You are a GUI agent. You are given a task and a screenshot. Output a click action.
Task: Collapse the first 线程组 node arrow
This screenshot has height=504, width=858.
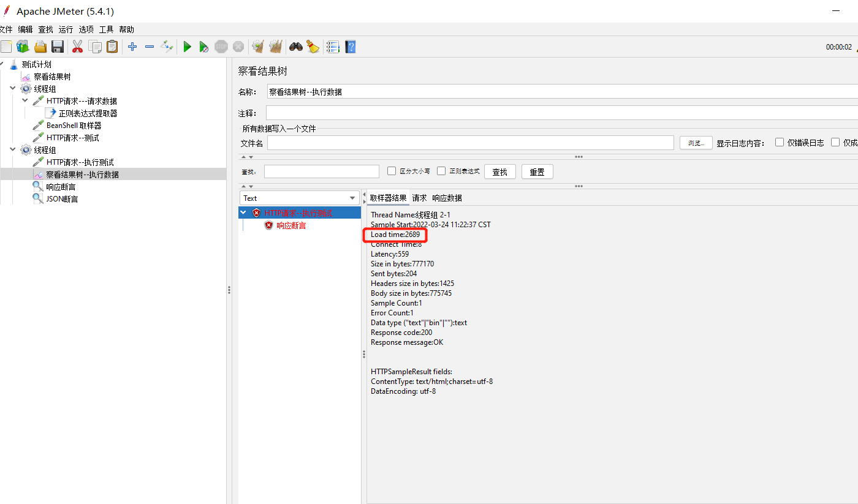(x=13, y=89)
